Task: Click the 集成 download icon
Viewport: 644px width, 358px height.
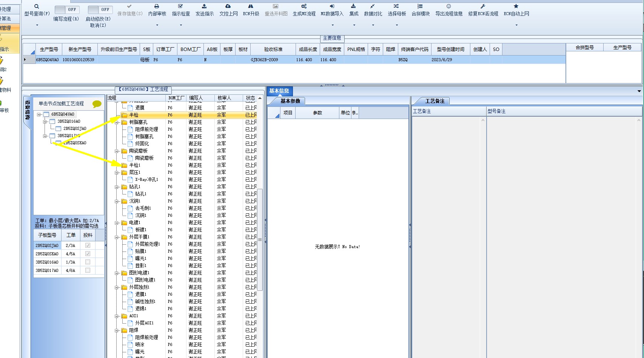Action: click(x=353, y=6)
